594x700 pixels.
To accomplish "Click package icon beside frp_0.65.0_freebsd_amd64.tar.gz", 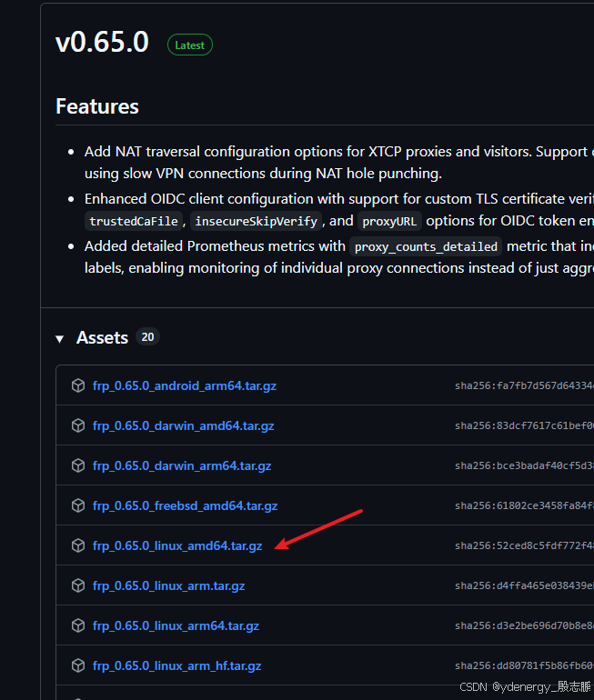I will pyautogui.click(x=78, y=505).
